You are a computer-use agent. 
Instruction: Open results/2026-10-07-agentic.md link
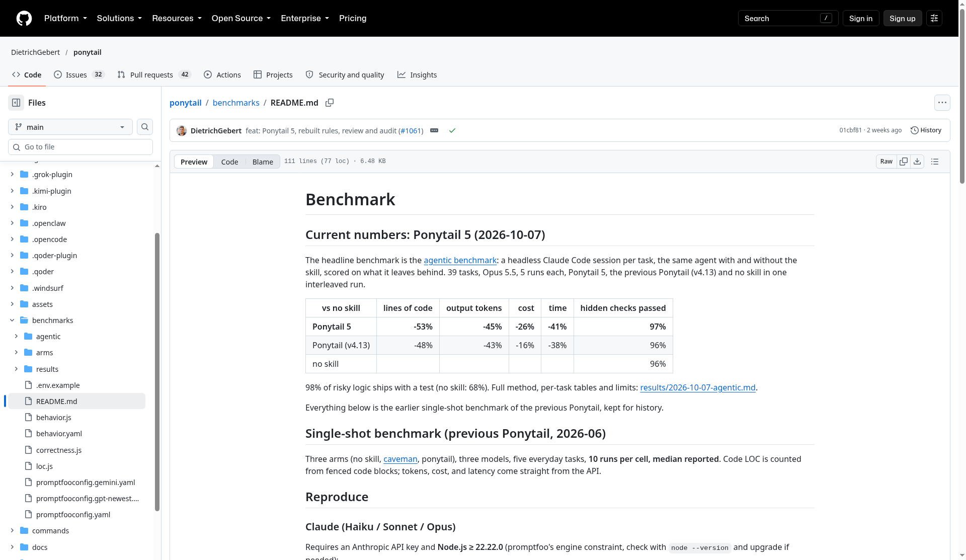[697, 387]
